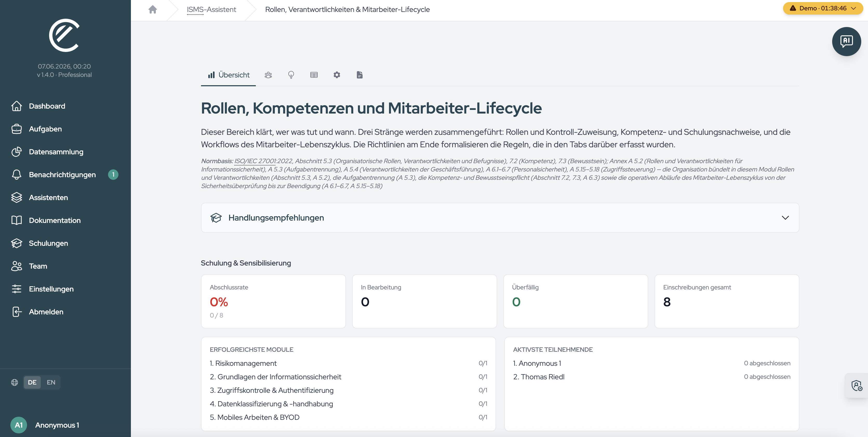
Task: Click the Handlungsempfehlungen heading
Action: (x=276, y=218)
